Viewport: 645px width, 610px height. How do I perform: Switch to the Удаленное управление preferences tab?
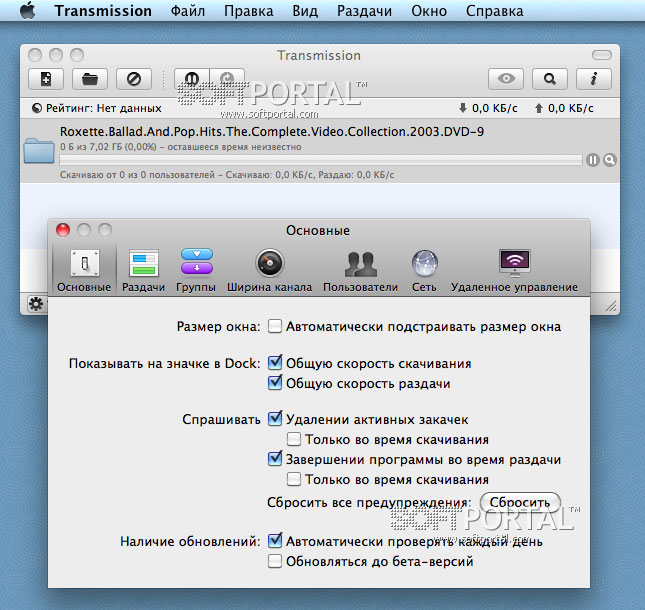514,270
